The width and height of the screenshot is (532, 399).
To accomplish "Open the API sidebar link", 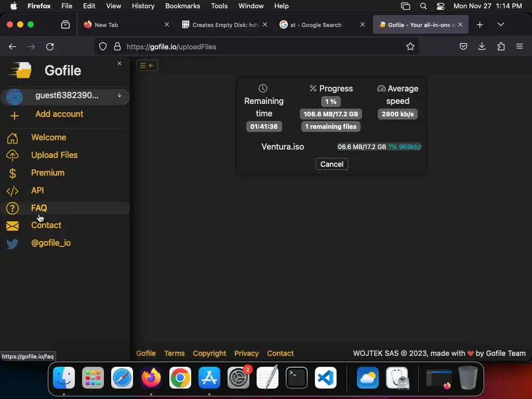I will pos(37,190).
